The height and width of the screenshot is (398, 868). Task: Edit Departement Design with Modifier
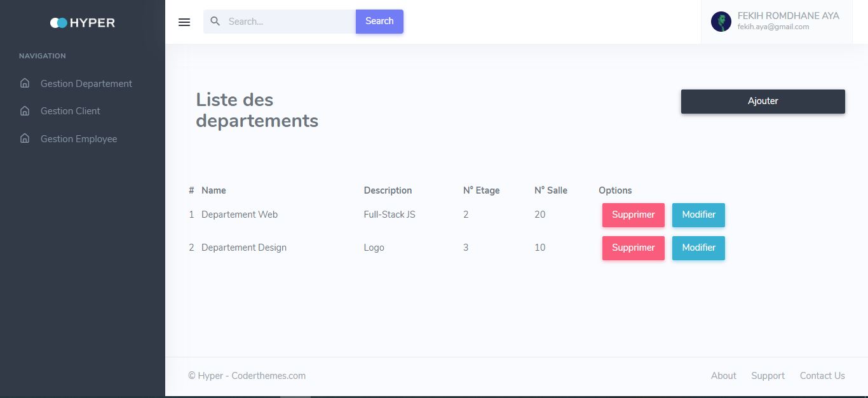(x=698, y=248)
